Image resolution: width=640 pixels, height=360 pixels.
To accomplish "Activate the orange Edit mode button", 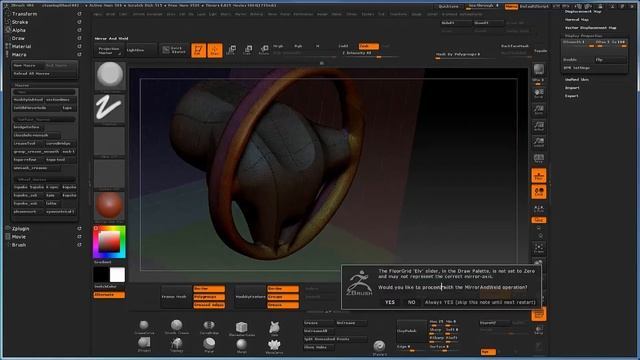I will (198, 51).
